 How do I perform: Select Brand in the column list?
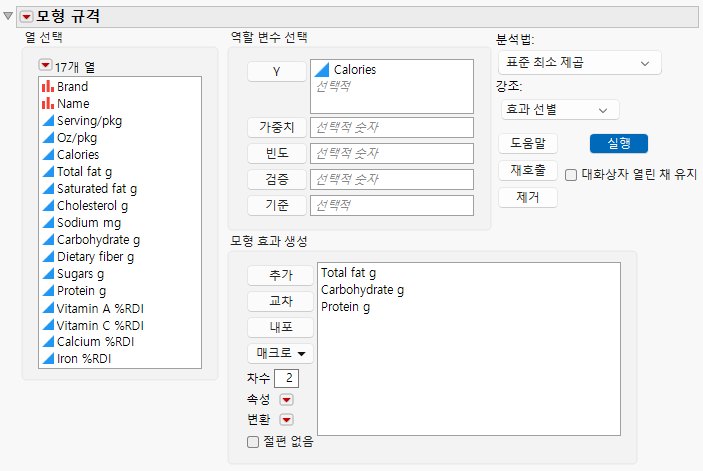tap(72, 86)
